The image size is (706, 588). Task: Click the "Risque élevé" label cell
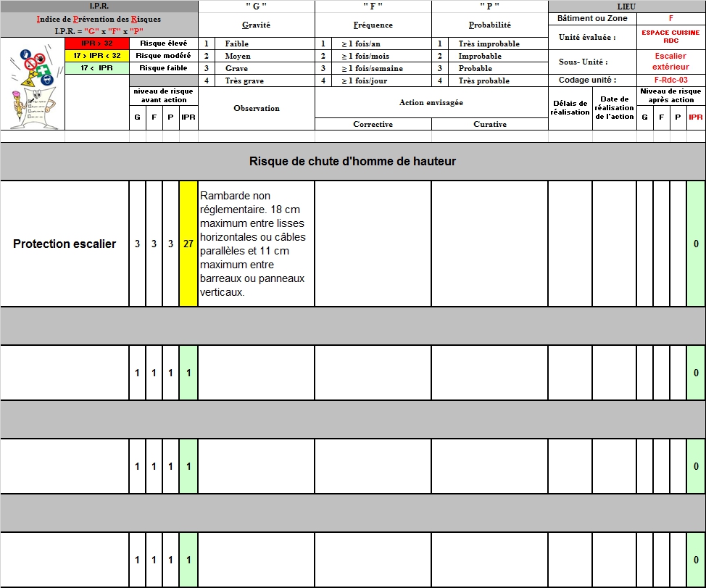tap(164, 44)
